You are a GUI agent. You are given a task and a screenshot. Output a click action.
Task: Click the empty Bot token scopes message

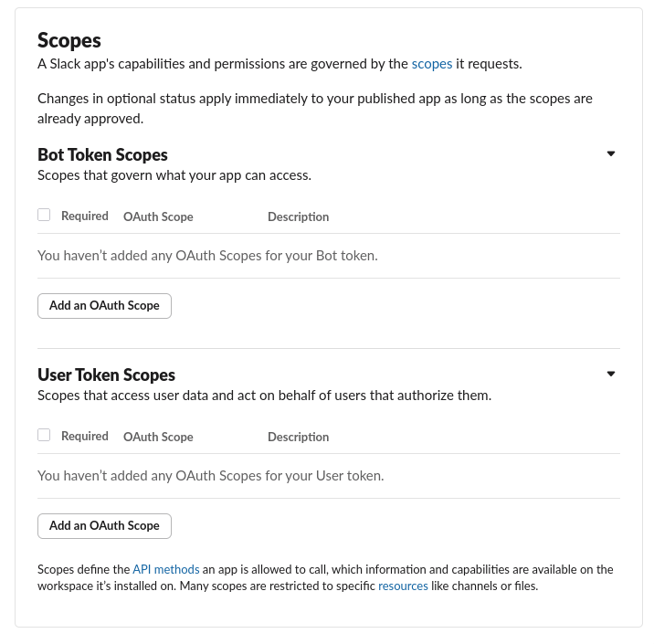(207, 256)
